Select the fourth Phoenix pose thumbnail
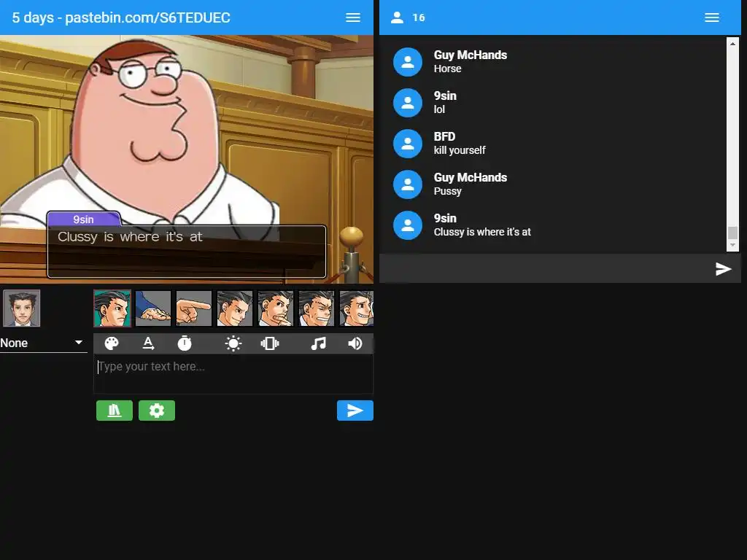Viewport: 747px width, 560px height. 235,308
